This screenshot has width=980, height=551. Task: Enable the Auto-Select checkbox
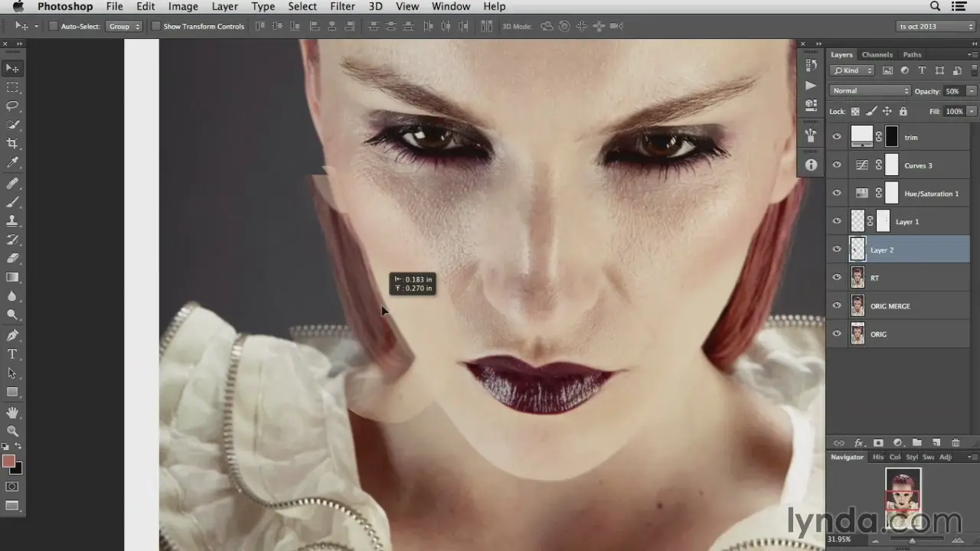pyautogui.click(x=54, y=26)
